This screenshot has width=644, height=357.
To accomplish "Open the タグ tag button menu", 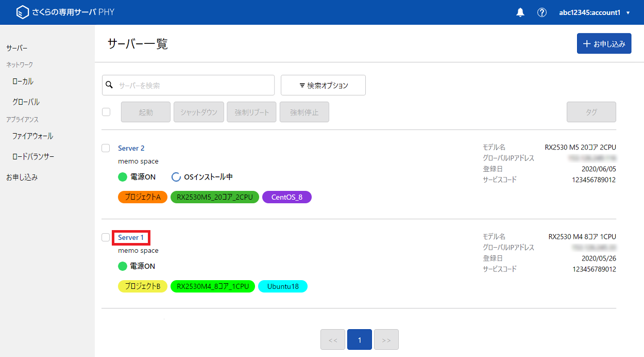I will pos(591,112).
